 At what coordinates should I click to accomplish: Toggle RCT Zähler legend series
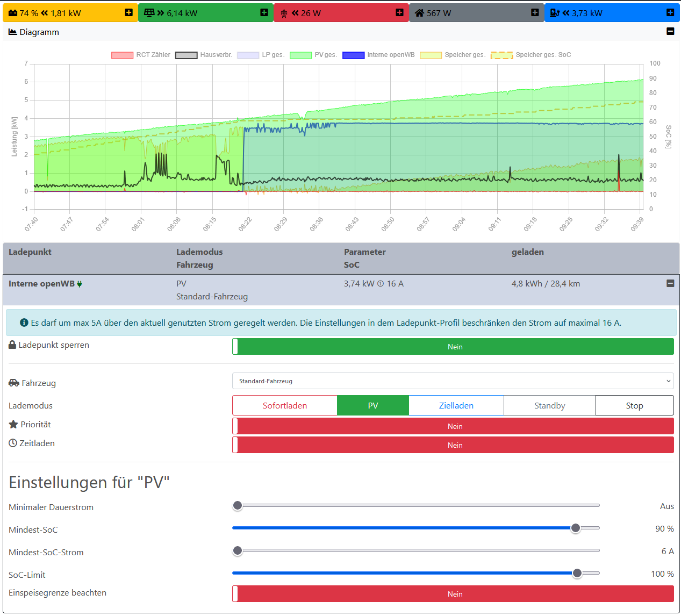click(141, 55)
